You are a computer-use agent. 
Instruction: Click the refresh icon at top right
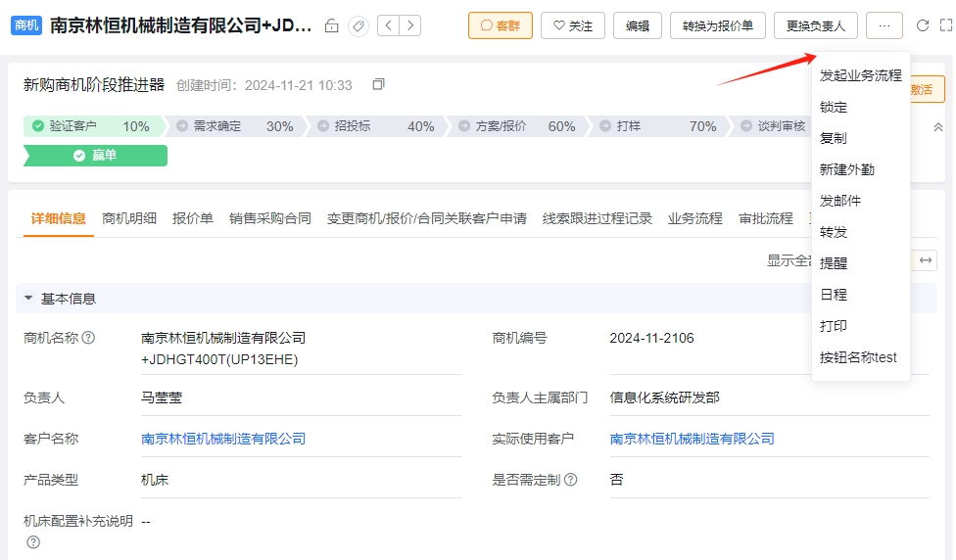tap(923, 25)
